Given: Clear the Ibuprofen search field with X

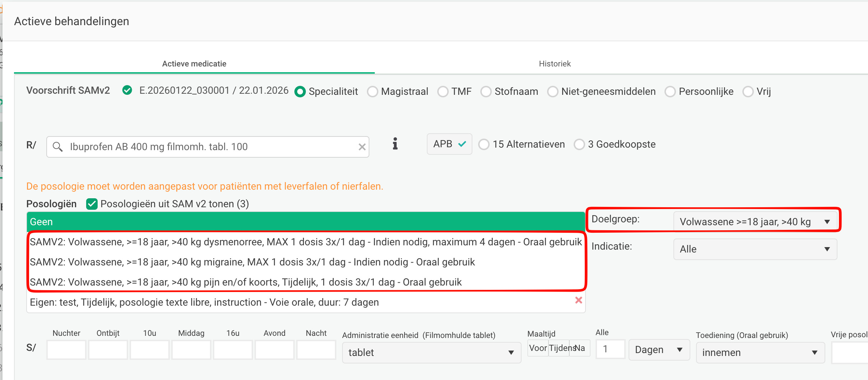Looking at the screenshot, I should (x=362, y=147).
